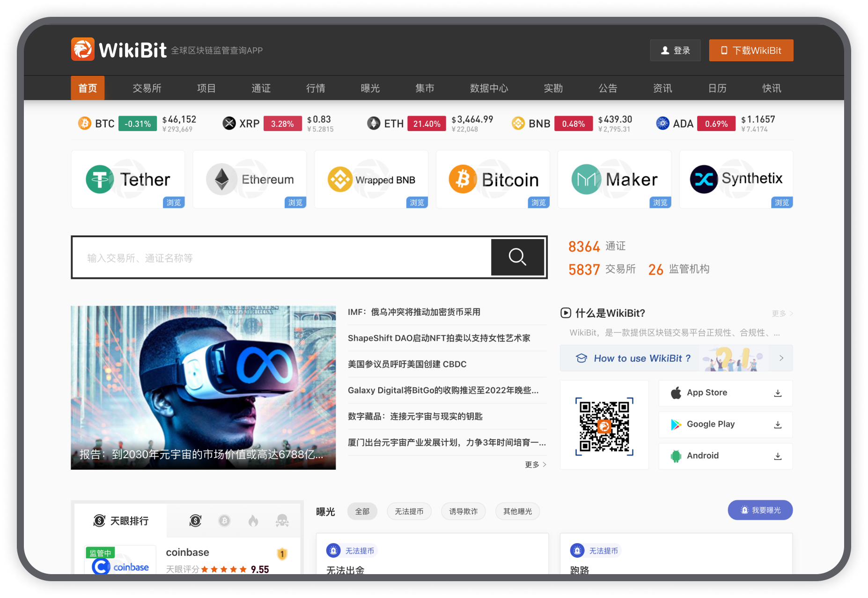Screen dimensions: 868x598
Task: Open the 公告 menu item
Action: pyautogui.click(x=608, y=88)
